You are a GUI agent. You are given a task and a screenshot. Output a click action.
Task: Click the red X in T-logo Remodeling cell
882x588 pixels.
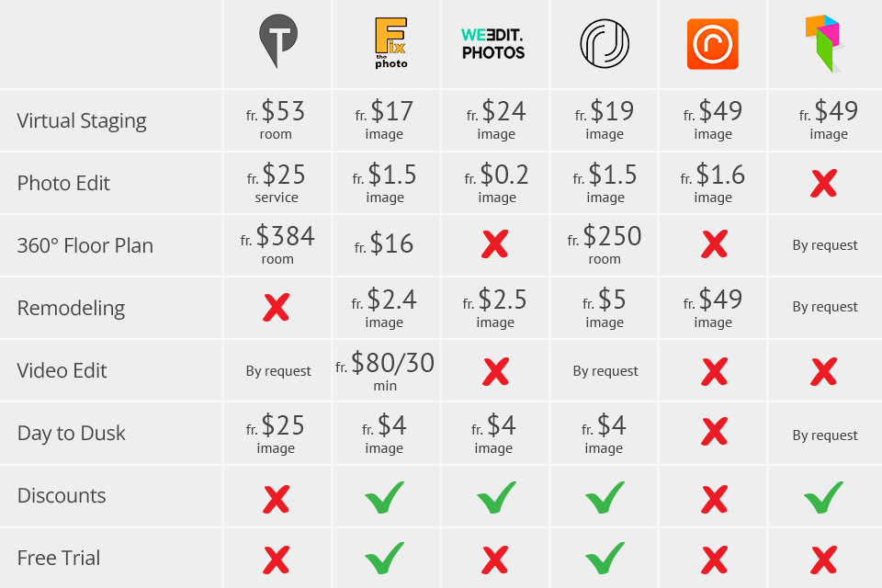tap(277, 308)
